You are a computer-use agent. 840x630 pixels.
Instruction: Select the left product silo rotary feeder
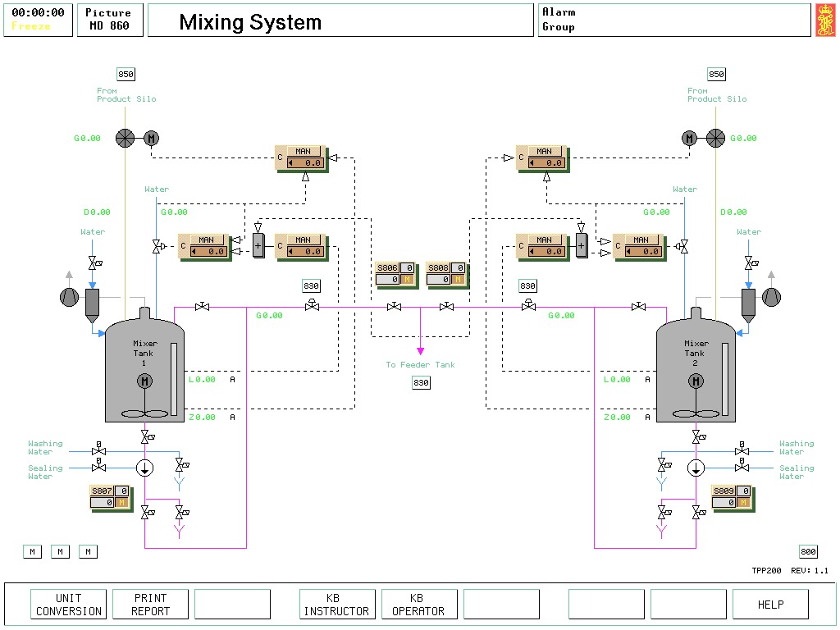click(x=125, y=138)
